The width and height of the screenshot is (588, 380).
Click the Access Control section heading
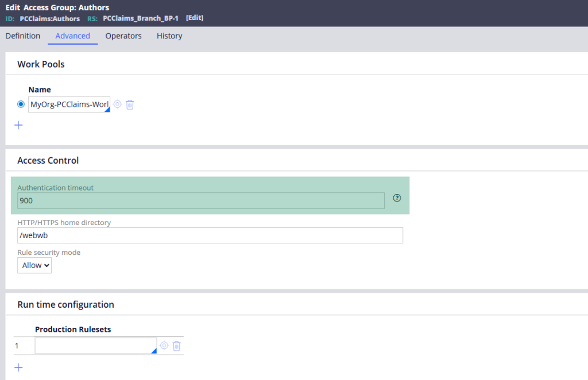click(48, 160)
